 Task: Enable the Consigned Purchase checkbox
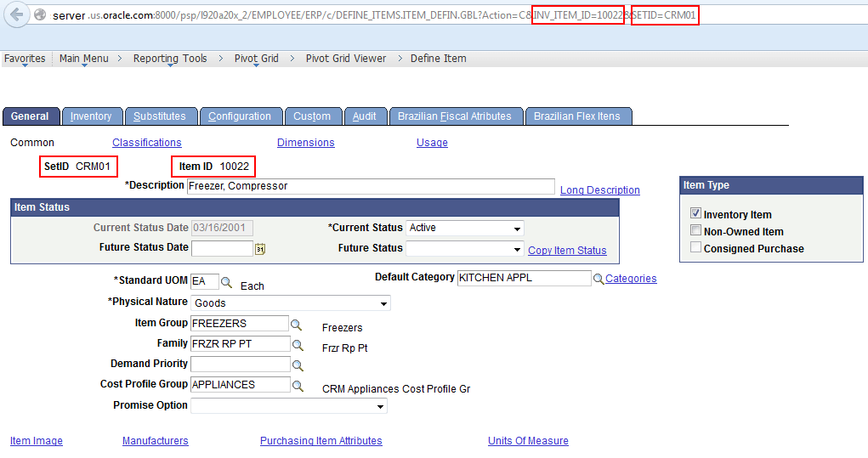pos(695,247)
